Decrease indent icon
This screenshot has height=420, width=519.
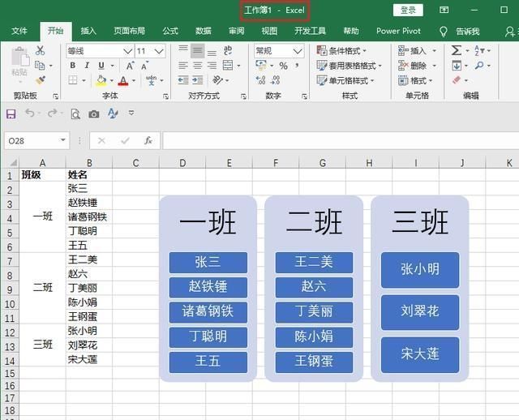point(183,80)
